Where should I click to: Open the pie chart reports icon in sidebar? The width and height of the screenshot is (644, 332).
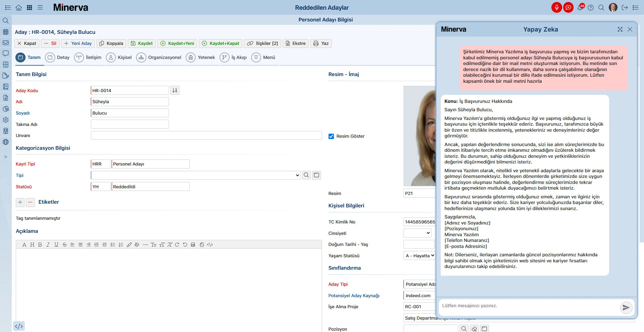(6, 109)
